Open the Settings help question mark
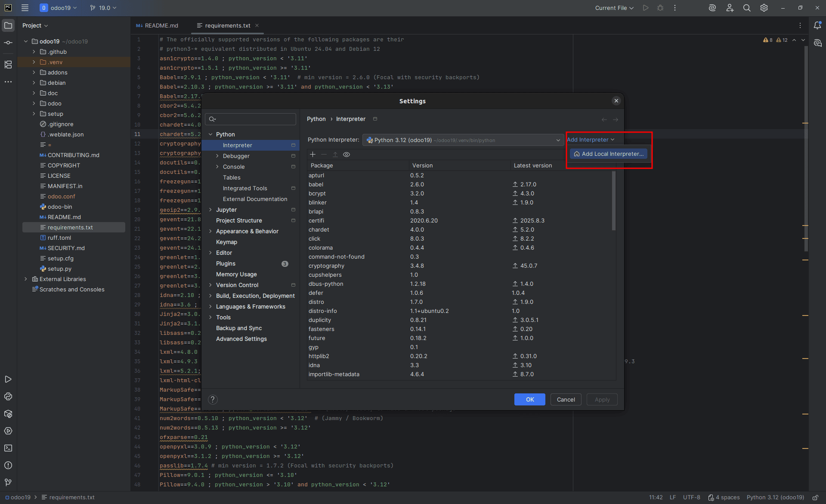The height and width of the screenshot is (504, 826). coord(213,399)
